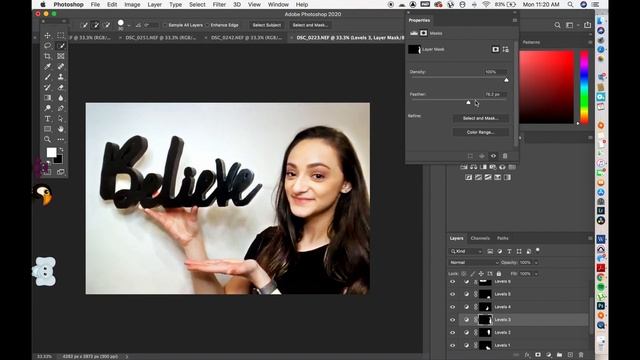Click Select and Mask in Properties panel
Screen dimensions: 640x360
(480, 118)
